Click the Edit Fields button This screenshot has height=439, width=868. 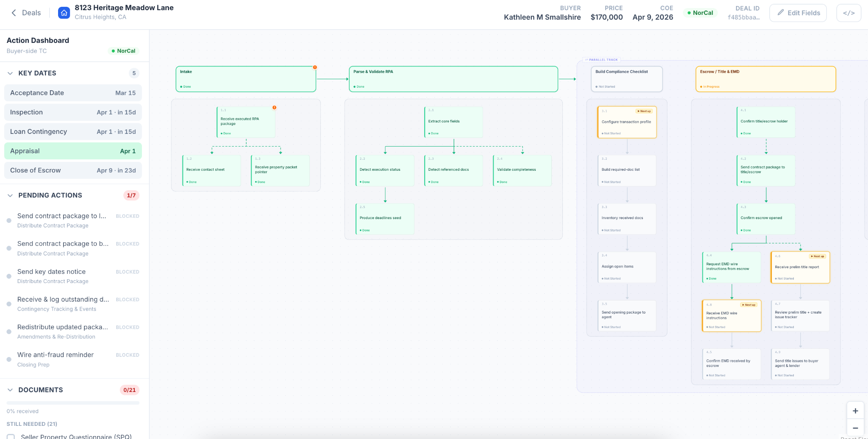798,13
